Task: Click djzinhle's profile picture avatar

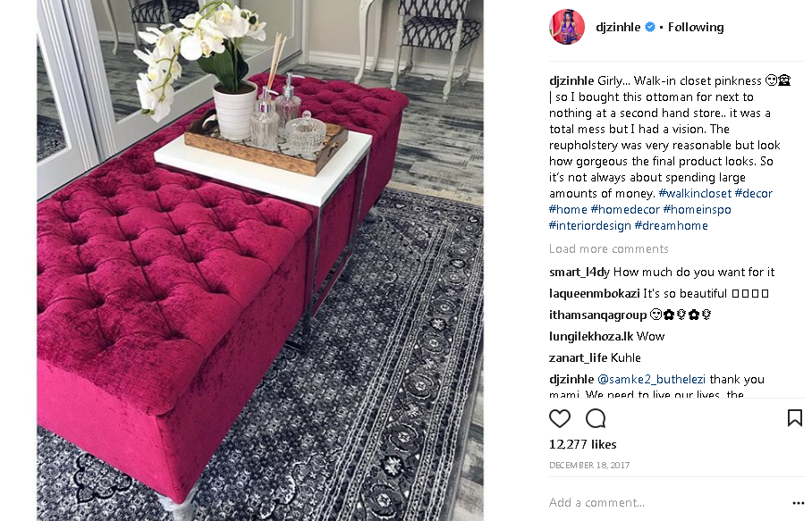Action: (x=567, y=27)
